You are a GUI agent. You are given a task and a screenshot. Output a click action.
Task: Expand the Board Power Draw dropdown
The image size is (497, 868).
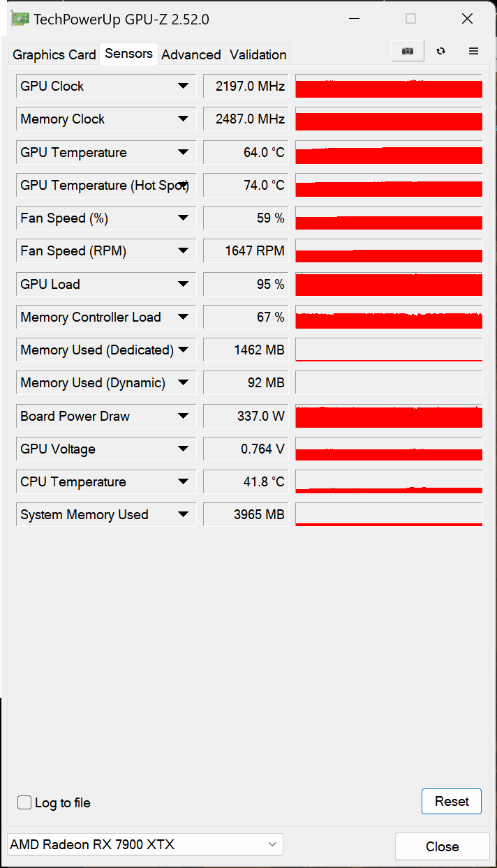pyautogui.click(x=183, y=416)
